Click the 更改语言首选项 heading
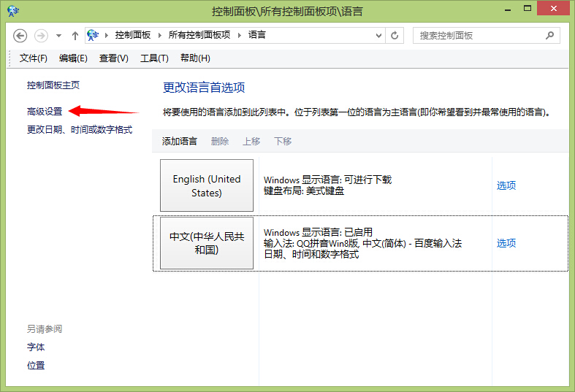The image size is (575, 392). (204, 88)
